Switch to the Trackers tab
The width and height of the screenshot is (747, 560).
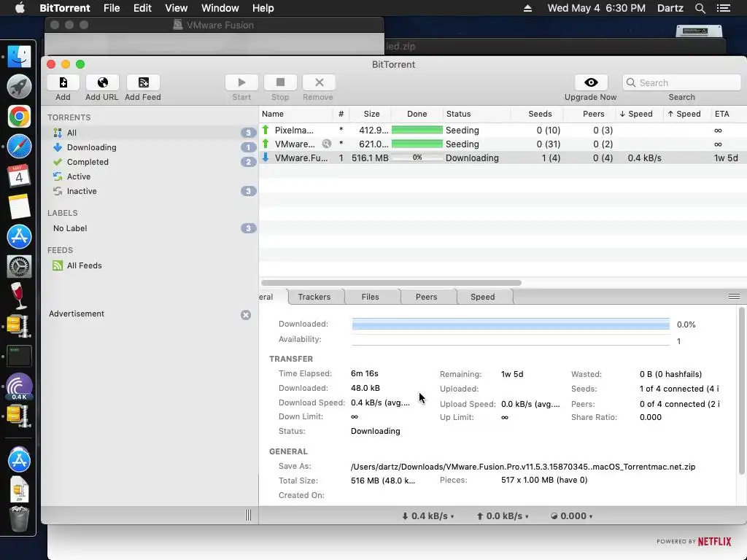pos(314,297)
